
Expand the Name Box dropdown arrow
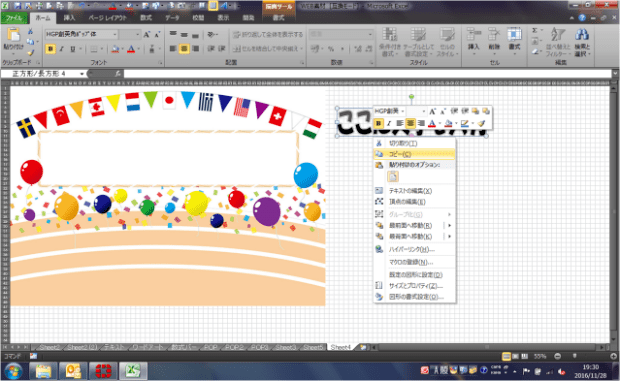82,74
